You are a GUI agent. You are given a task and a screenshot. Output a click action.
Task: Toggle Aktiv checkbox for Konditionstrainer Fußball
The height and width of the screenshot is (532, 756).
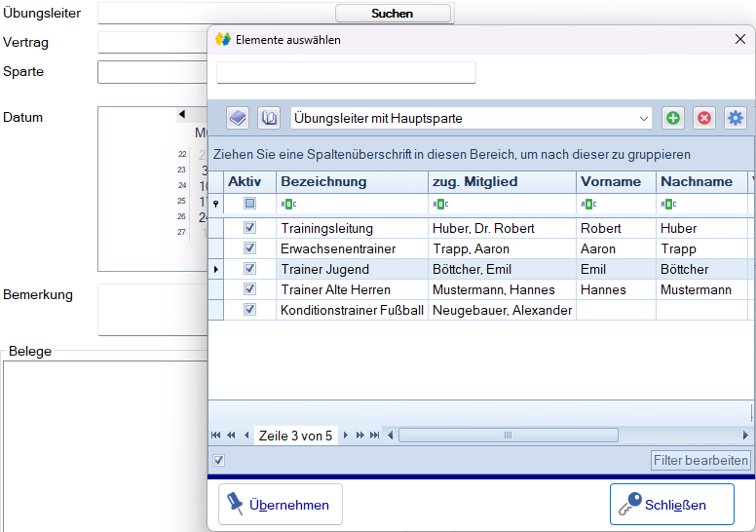(249, 310)
